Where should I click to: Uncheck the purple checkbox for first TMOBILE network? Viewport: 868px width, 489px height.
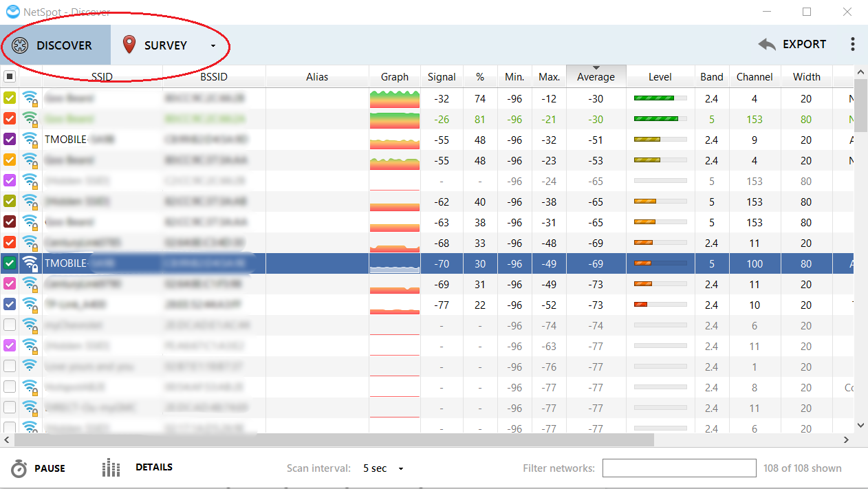point(10,140)
